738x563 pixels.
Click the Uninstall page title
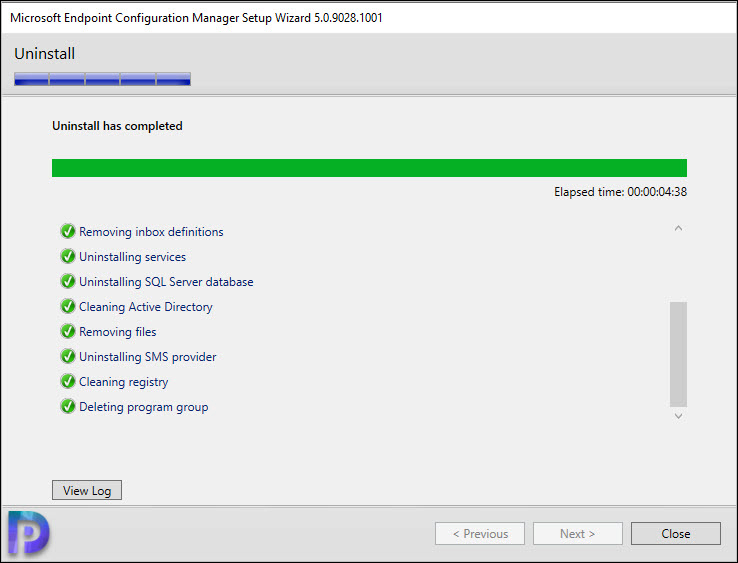(x=44, y=54)
